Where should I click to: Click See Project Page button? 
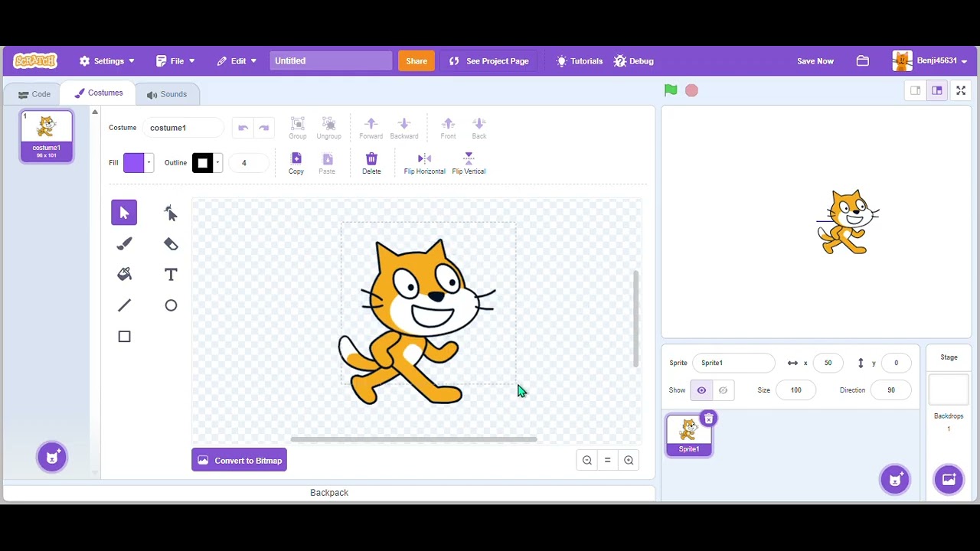[488, 61]
